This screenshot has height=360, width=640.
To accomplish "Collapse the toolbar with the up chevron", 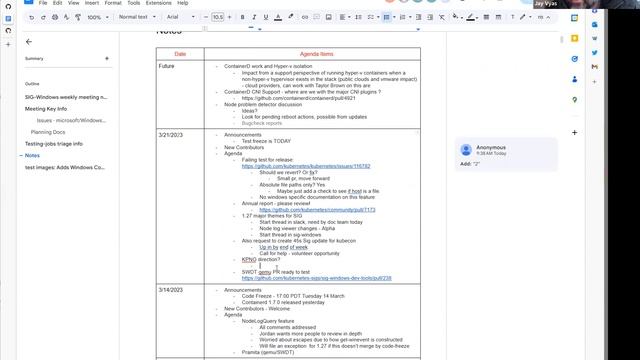I will (548, 17).
